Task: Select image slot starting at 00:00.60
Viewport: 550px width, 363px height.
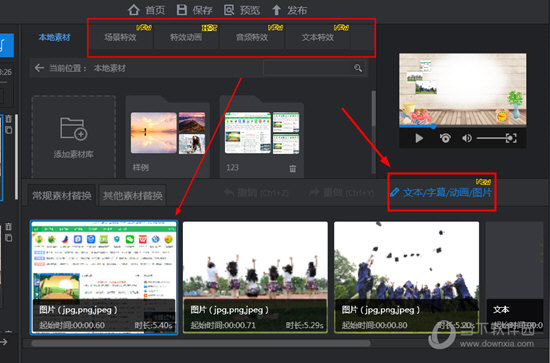Action: point(104,277)
